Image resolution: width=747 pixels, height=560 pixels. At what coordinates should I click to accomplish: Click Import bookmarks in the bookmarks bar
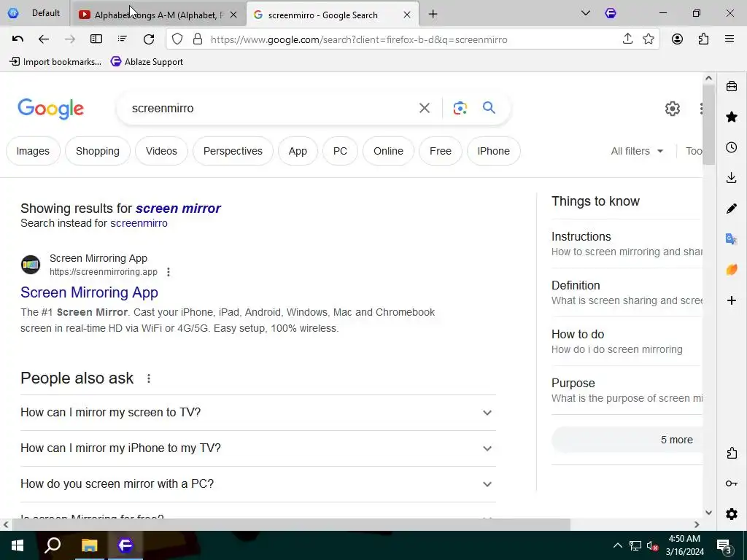point(55,61)
